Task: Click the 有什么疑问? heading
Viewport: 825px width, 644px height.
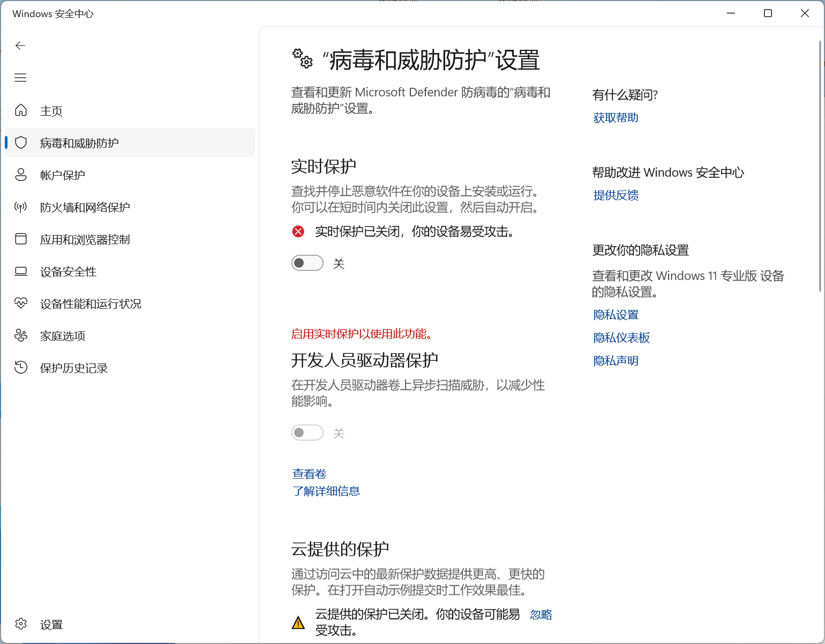Action: tap(625, 95)
